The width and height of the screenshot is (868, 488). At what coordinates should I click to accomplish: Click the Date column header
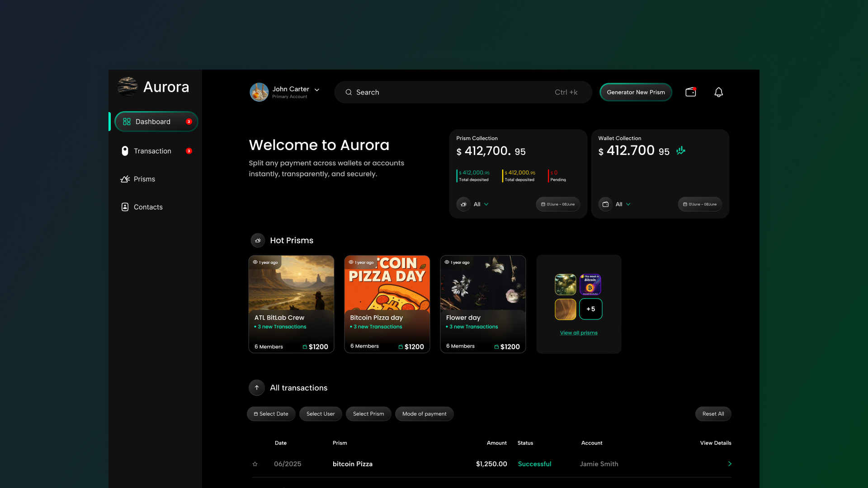pyautogui.click(x=281, y=443)
